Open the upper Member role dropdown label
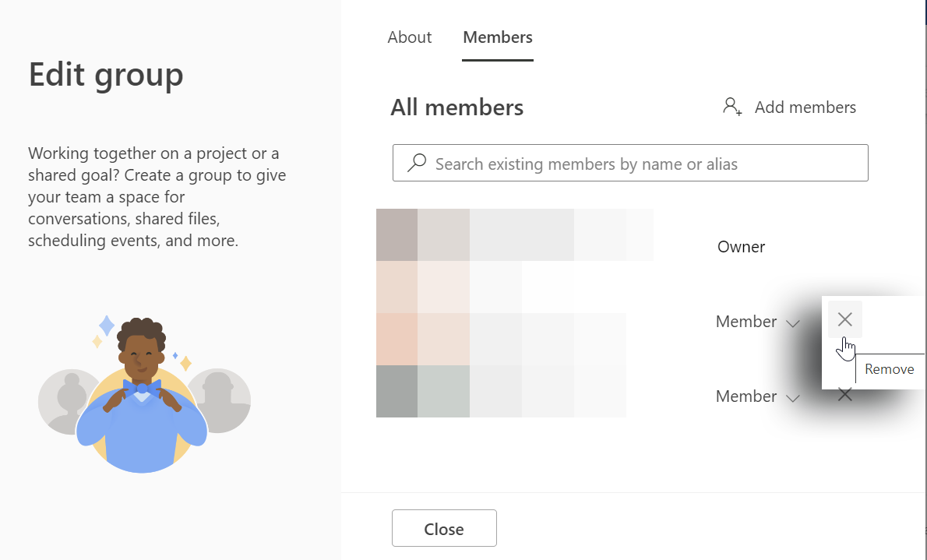The image size is (927, 560). point(745,322)
